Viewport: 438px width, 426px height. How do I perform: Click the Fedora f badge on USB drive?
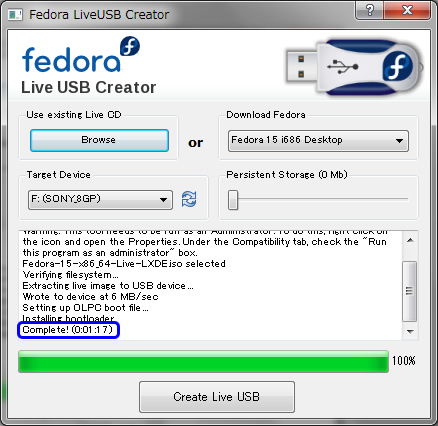[x=397, y=66]
